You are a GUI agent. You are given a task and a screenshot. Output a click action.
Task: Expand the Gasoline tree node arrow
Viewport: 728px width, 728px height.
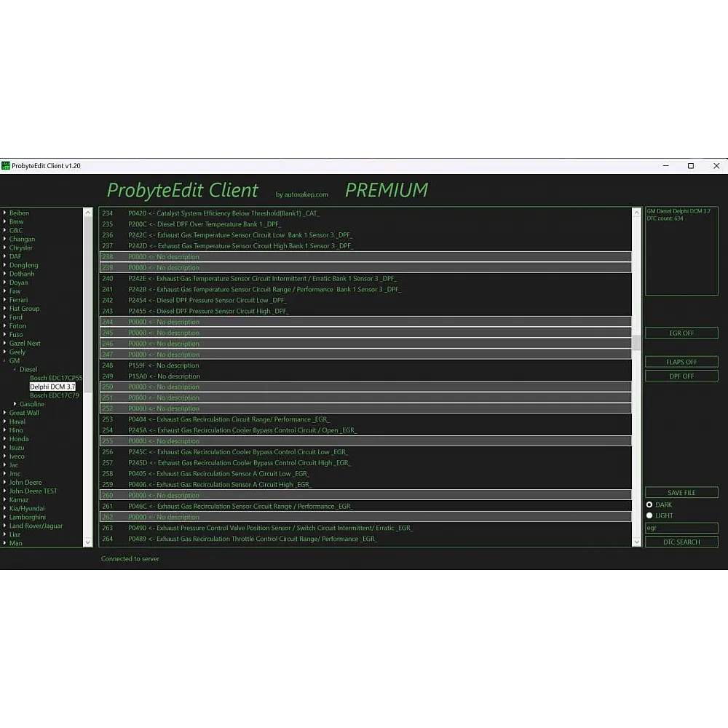point(15,404)
